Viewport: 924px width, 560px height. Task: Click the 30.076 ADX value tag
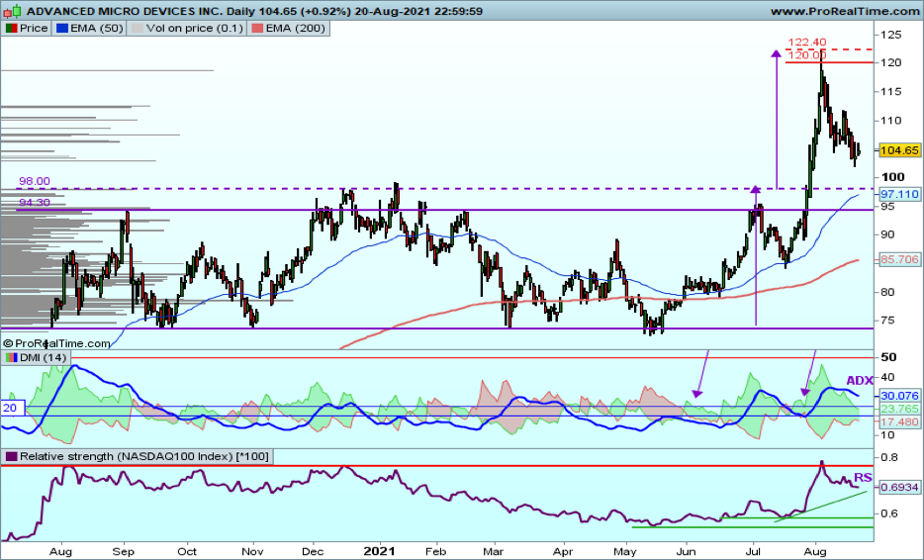[x=899, y=396]
